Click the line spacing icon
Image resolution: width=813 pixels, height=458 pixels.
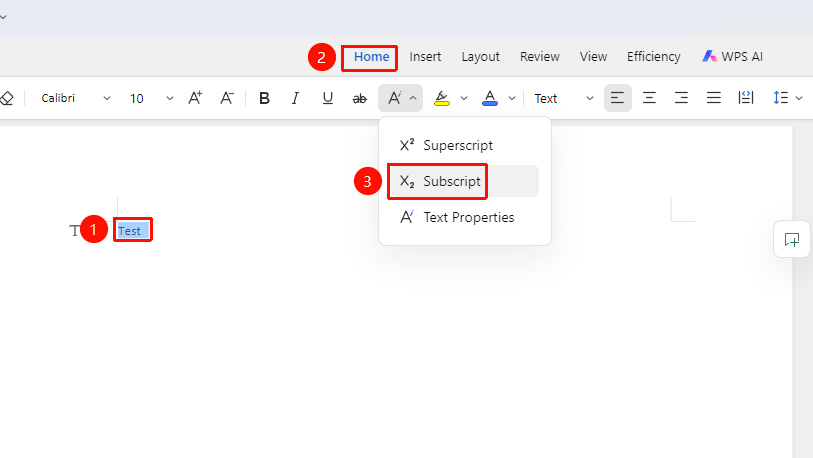pyautogui.click(x=780, y=98)
